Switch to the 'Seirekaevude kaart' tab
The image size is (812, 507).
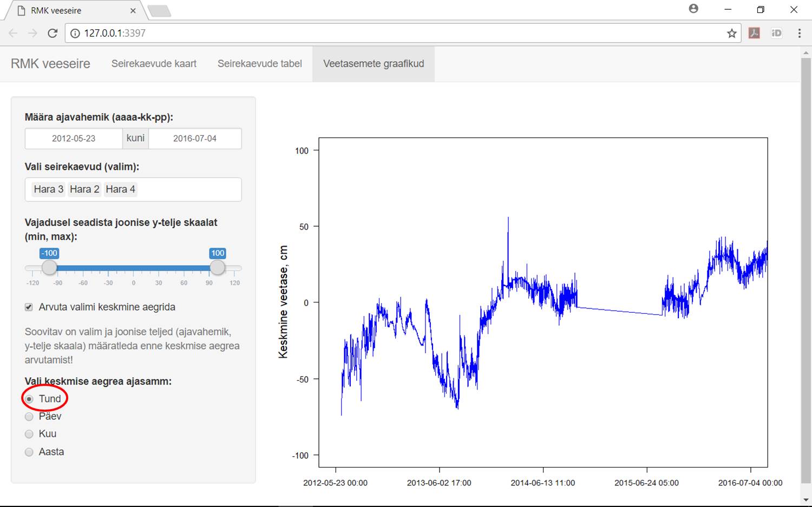(x=154, y=64)
